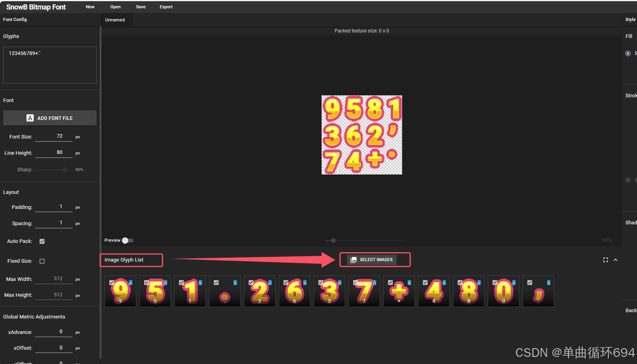Delete the glyph image labeled 4
637x364 pixels.
click(x=444, y=282)
